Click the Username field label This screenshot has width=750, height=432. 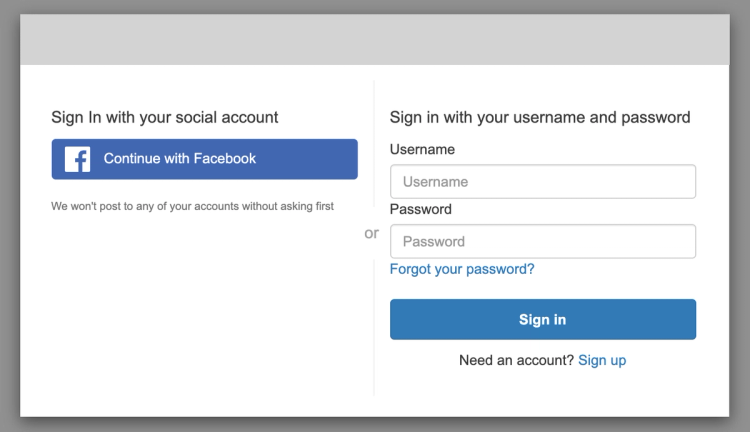coord(422,150)
